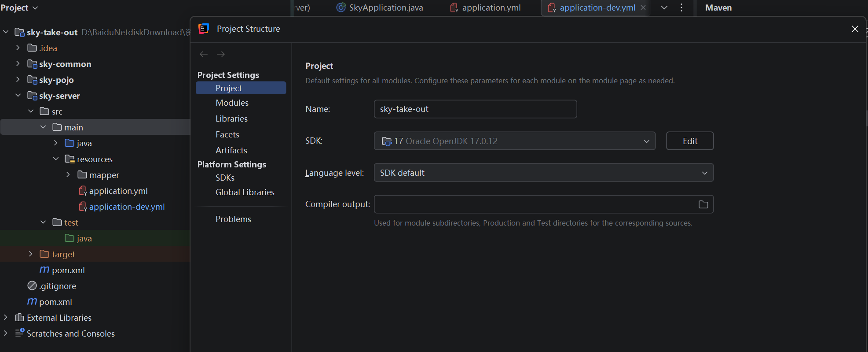This screenshot has width=868, height=352.
Task: Switch to the application.yml editor tab
Action: click(x=486, y=7)
